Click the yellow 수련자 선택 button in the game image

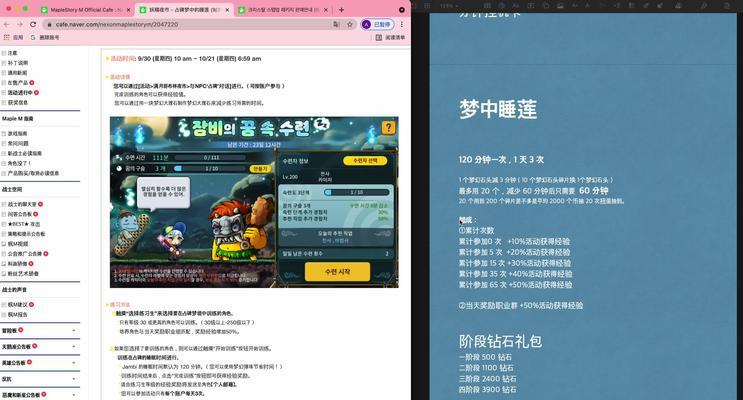pos(365,161)
